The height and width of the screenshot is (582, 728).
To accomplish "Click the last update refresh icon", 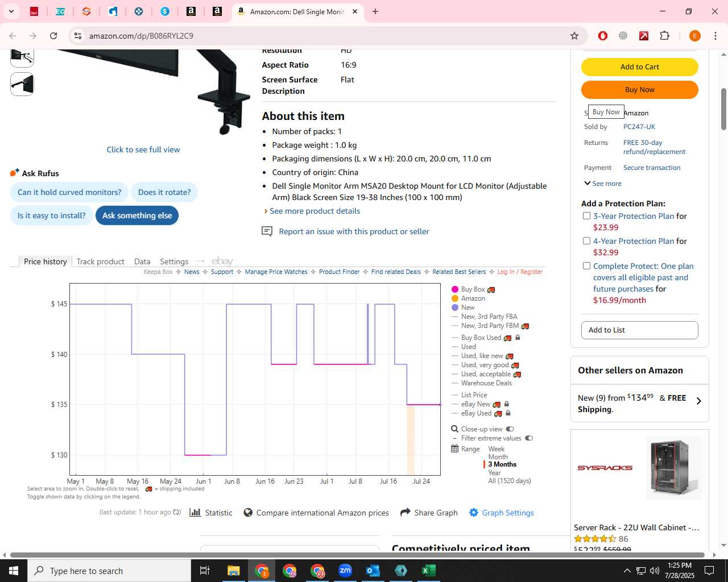I will (177, 512).
